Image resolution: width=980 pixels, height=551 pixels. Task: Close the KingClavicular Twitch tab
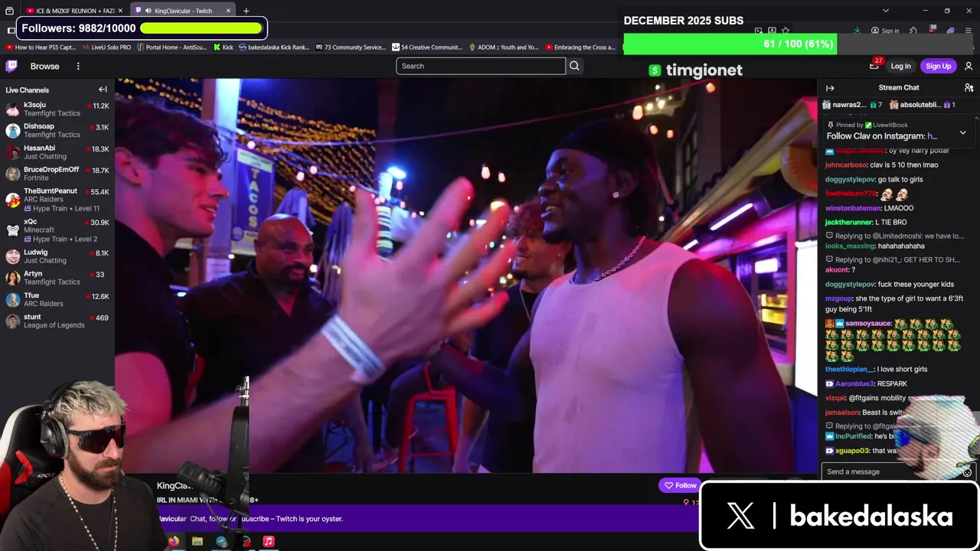tap(228, 11)
